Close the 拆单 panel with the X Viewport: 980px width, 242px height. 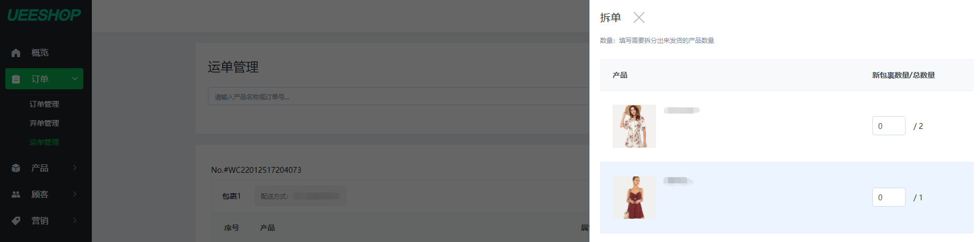[x=639, y=18]
